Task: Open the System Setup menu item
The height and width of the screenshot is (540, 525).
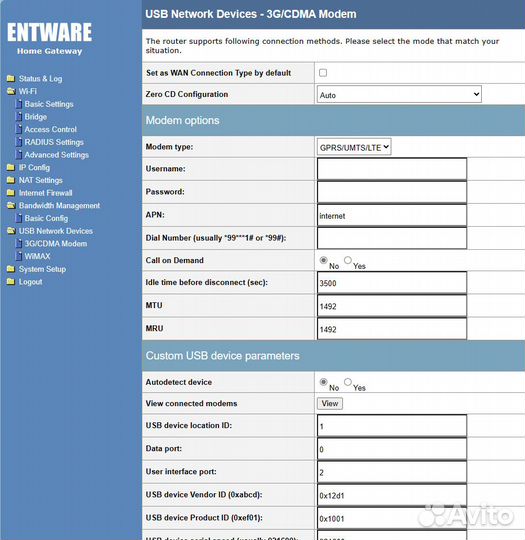Action: click(x=42, y=269)
